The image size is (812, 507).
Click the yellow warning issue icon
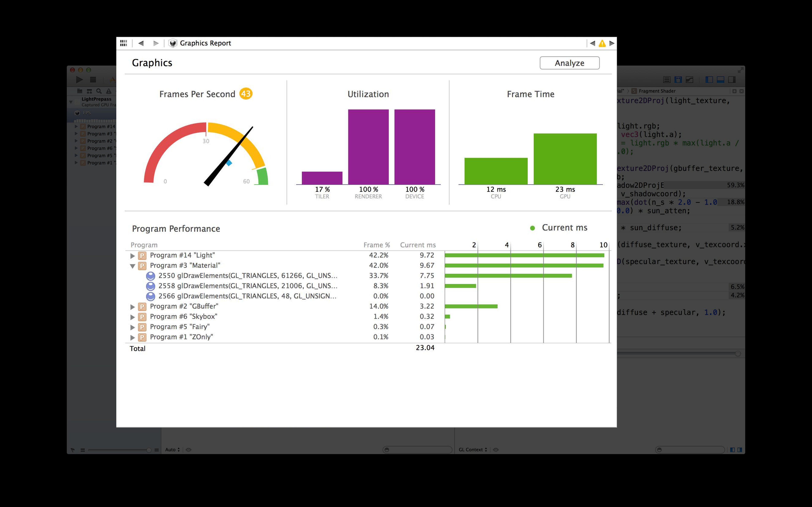pyautogui.click(x=602, y=43)
